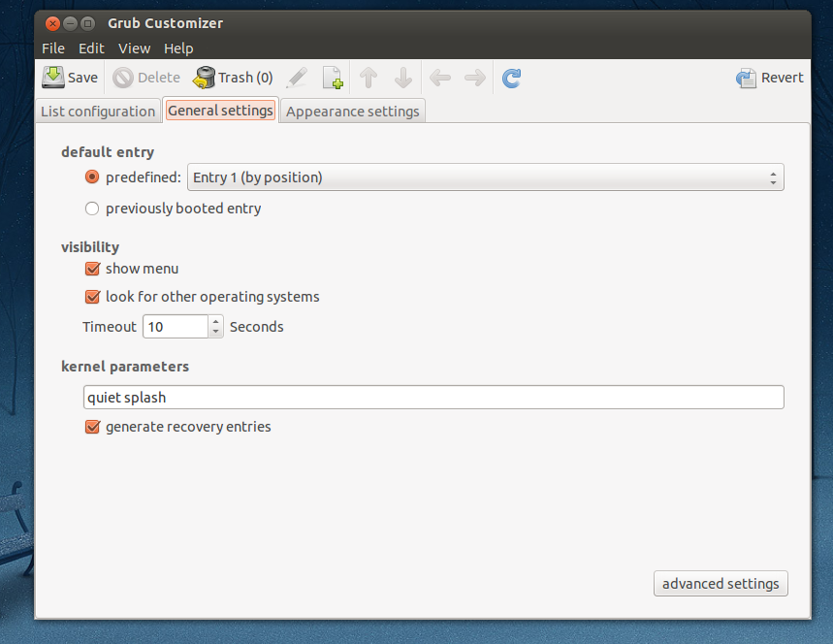Click the right arrow toolbar icon

coord(475,78)
